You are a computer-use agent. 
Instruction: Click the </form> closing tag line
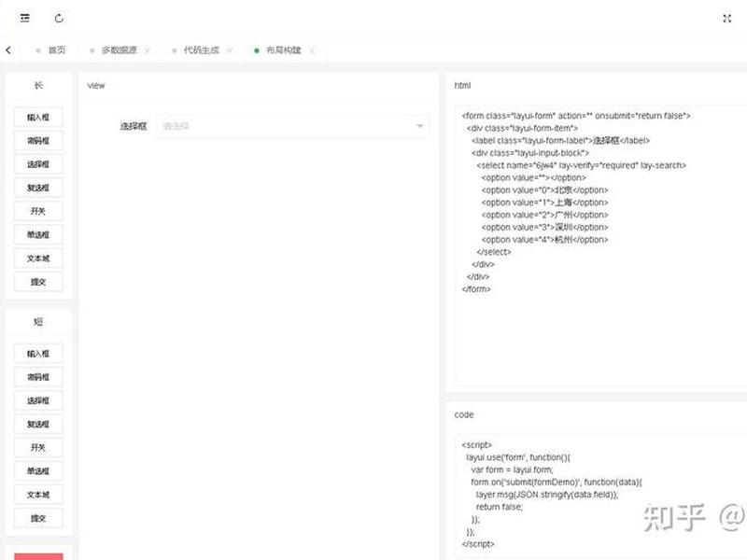click(x=476, y=289)
